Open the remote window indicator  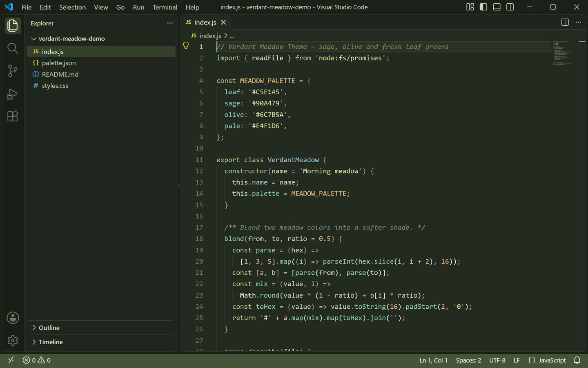click(x=11, y=360)
